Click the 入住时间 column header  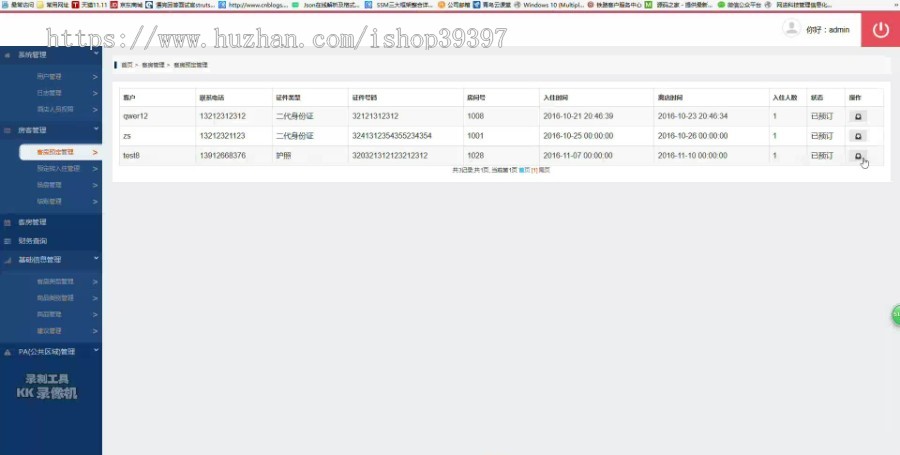[556, 98]
